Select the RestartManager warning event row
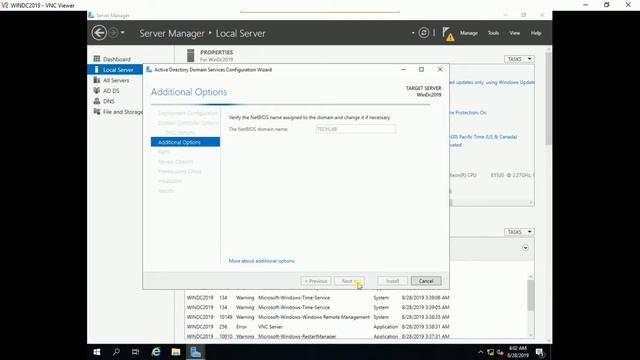Screen dimensions: 640x360 coord(318,336)
